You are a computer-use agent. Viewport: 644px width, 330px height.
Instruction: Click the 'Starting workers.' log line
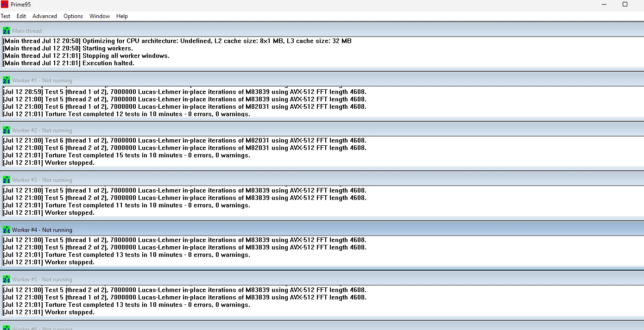(68, 48)
